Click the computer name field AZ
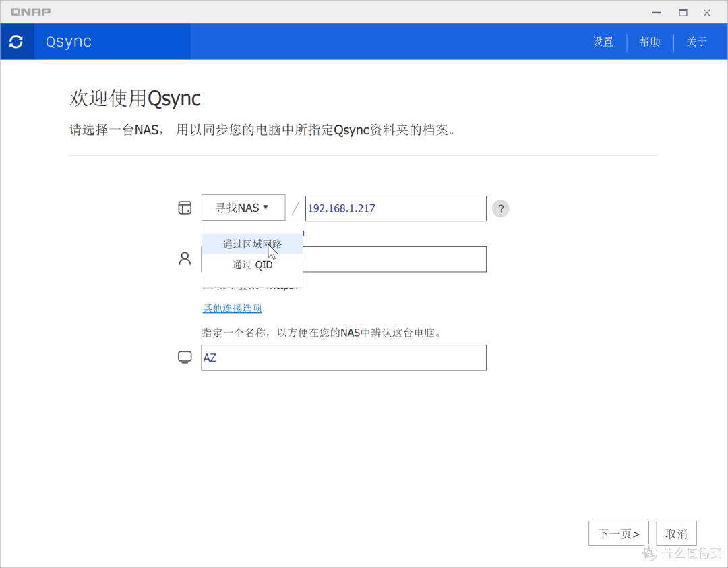This screenshot has width=728, height=568. [x=344, y=358]
